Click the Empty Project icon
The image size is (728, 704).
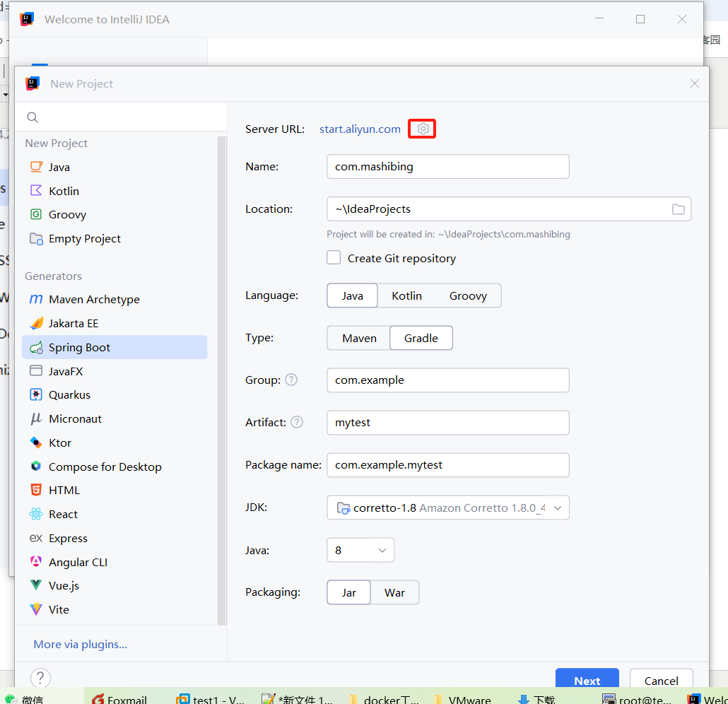coord(36,238)
